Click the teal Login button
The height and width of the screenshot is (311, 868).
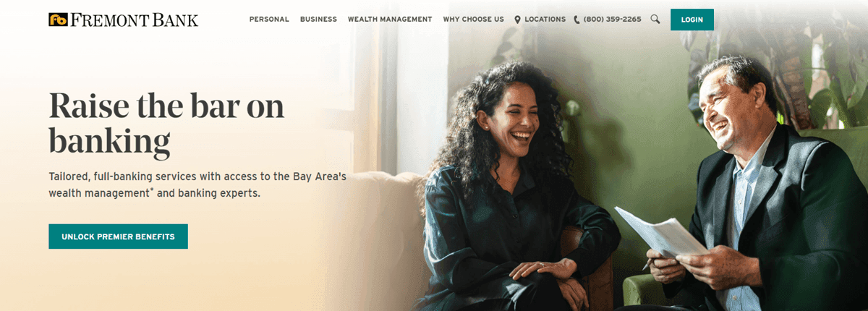coord(692,20)
